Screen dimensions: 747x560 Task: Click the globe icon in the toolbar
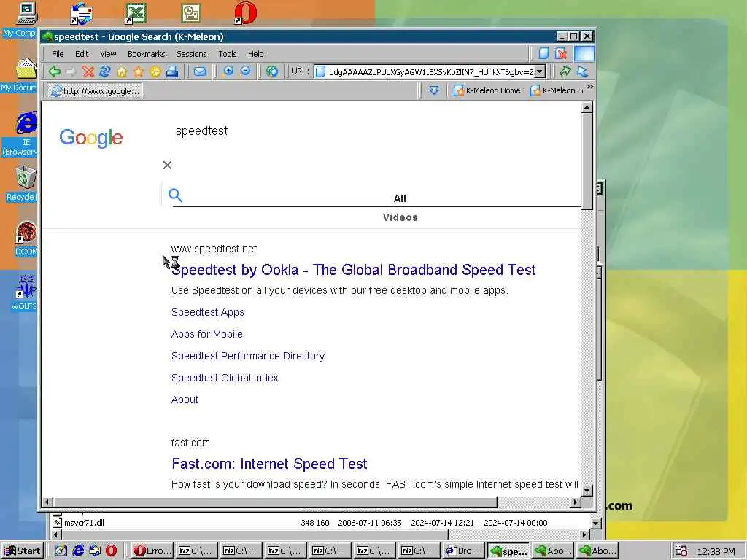click(x=272, y=72)
